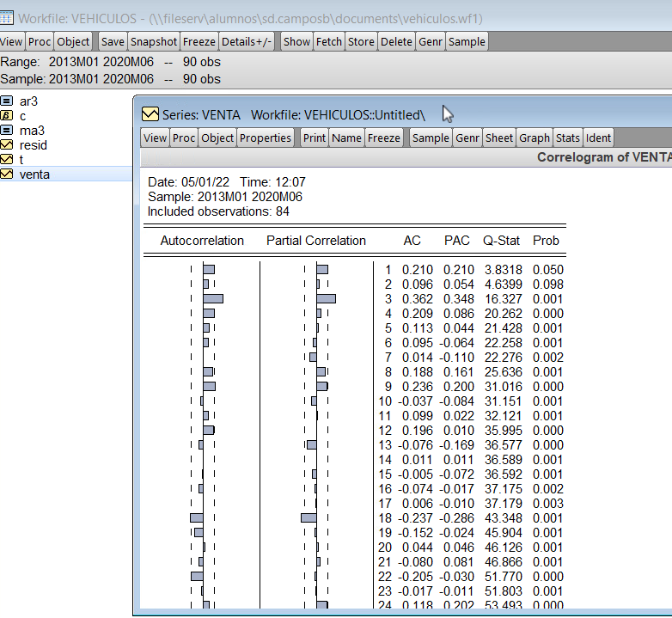
Task: Click the Date: 05/01/22 text
Action: (188, 182)
